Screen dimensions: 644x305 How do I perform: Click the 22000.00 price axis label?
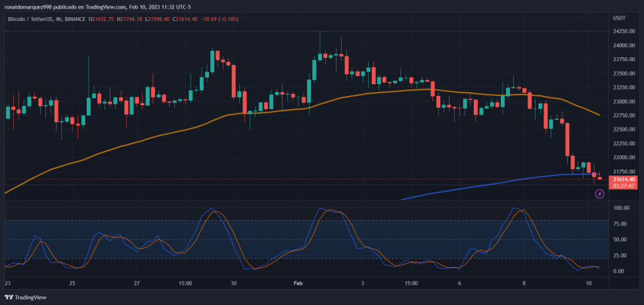pos(623,158)
